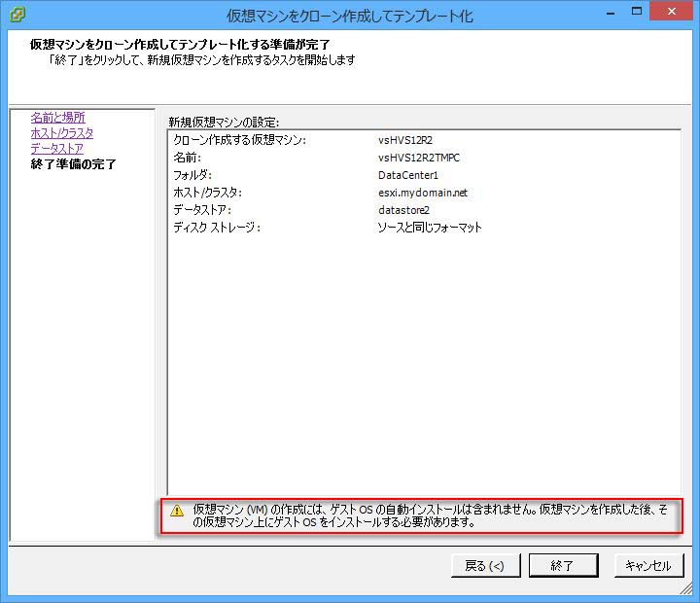This screenshot has height=603, width=700.
Task: Click the window title 仮想マシンをクローン作成してテンプレート化
Action: (x=350, y=17)
